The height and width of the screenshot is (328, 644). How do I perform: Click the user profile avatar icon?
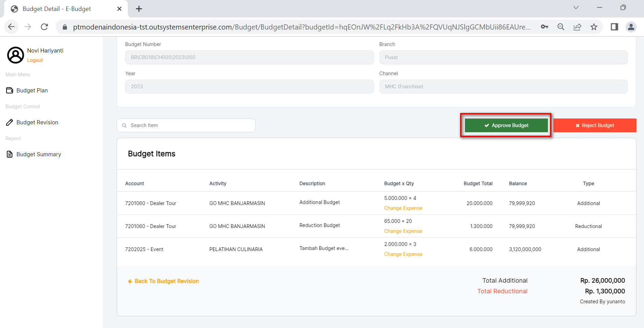coord(16,55)
